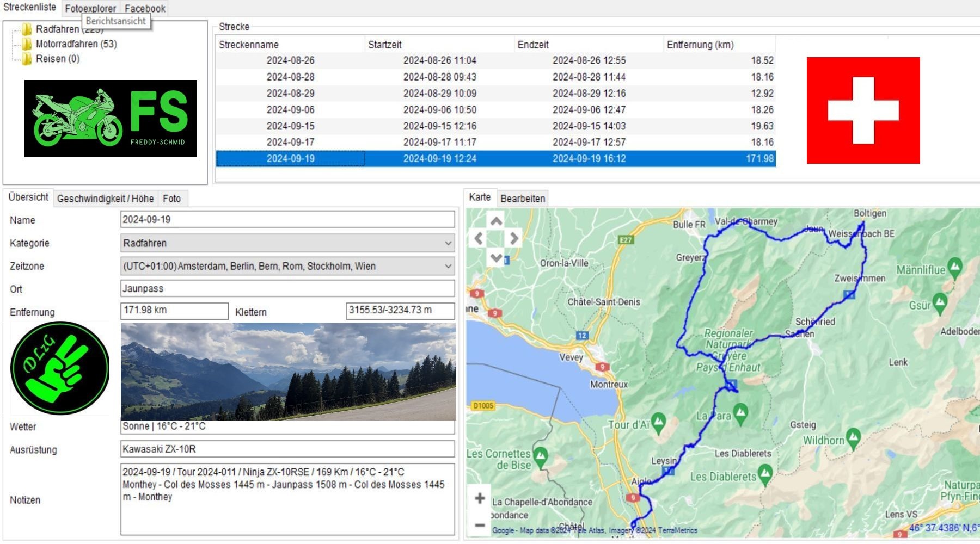
Task: Sort by the Streckenname column header
Action: (x=290, y=45)
